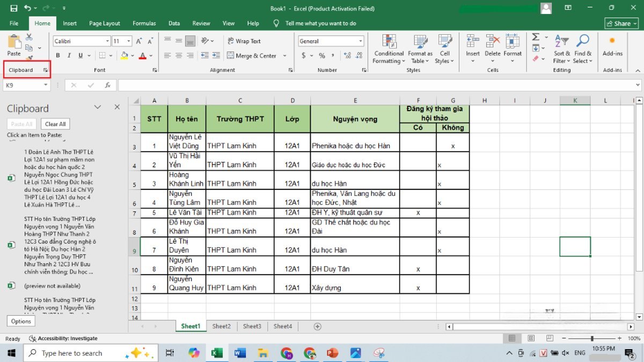Click the Paste clipboard icon

[x=14, y=42]
